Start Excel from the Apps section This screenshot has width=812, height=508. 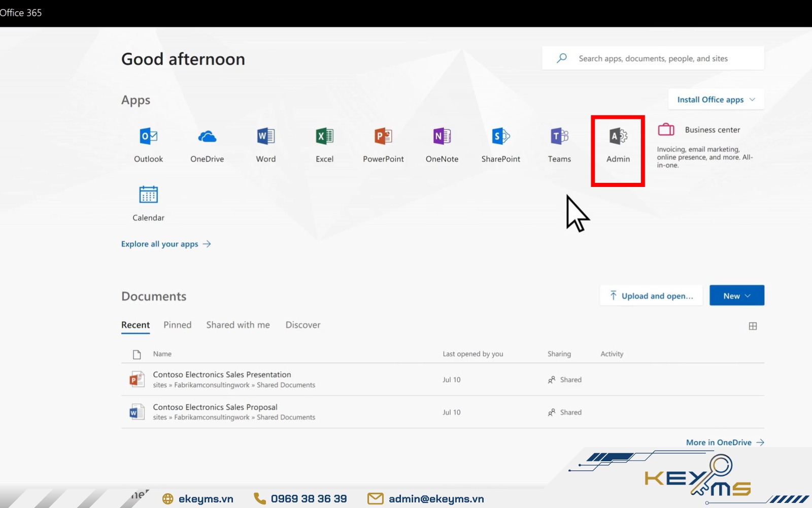325,145
